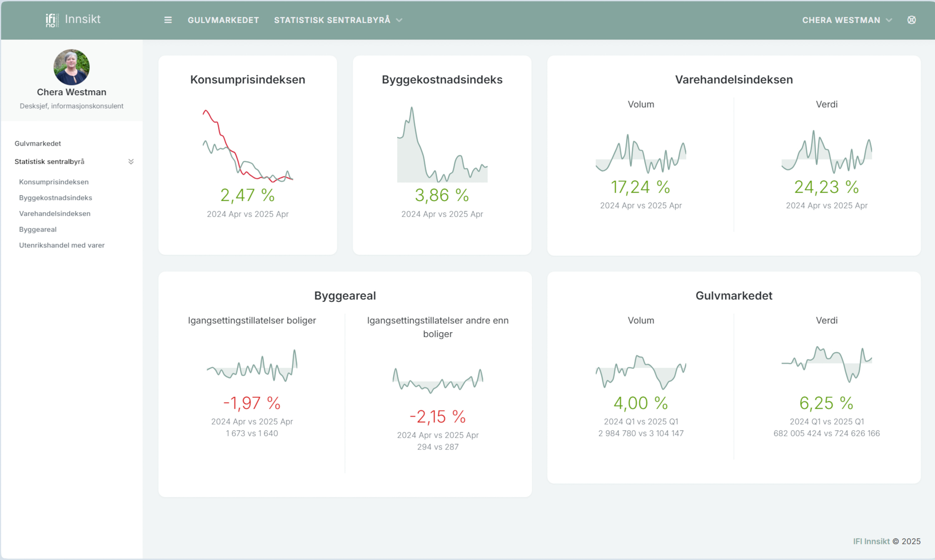
Task: Click the help lifebuoy icon
Action: (x=911, y=20)
